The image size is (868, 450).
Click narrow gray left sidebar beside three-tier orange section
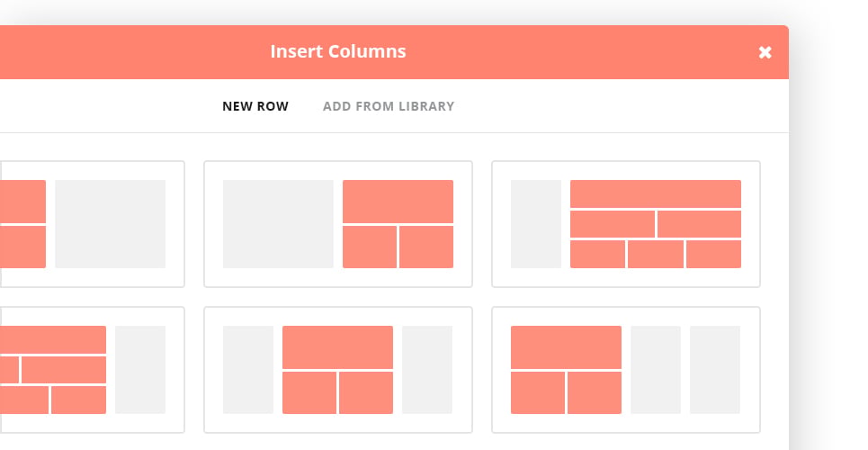click(536, 224)
